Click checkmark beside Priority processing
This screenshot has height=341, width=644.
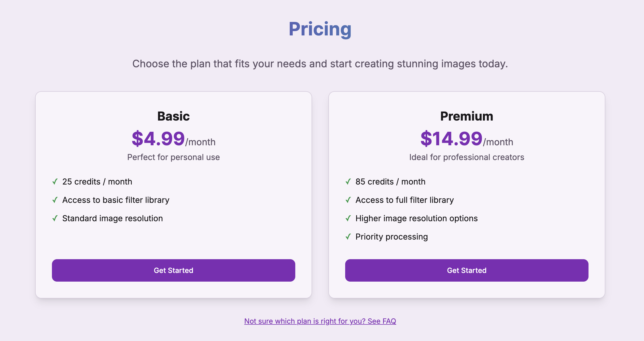point(348,237)
